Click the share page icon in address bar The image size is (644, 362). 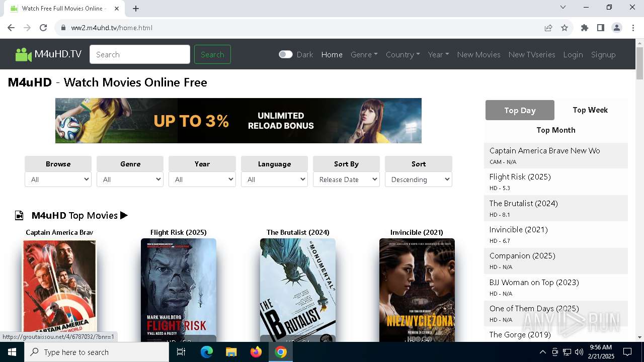coord(548,28)
